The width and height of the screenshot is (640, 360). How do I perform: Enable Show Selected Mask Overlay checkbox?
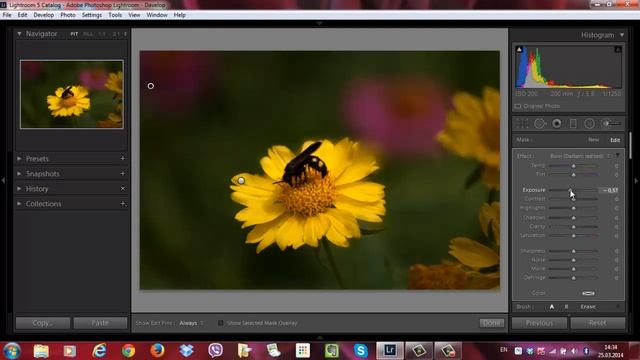(221, 323)
